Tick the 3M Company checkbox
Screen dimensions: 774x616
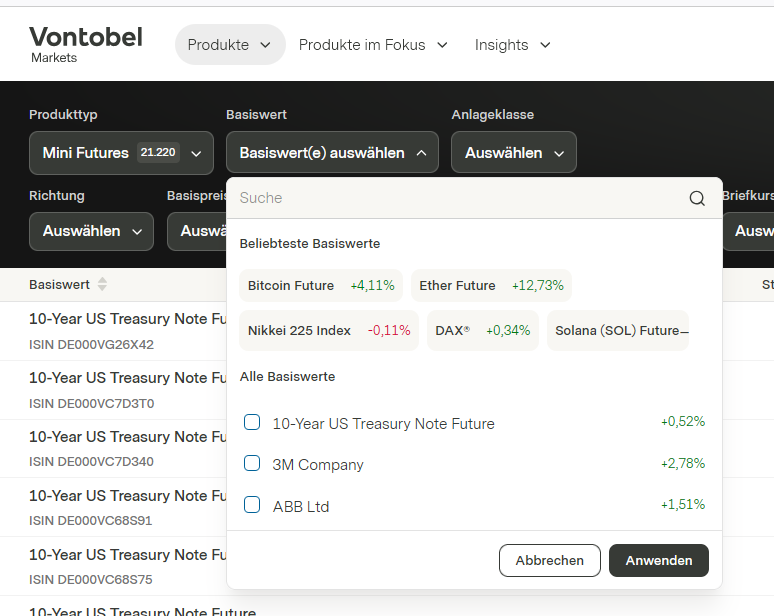click(252, 464)
